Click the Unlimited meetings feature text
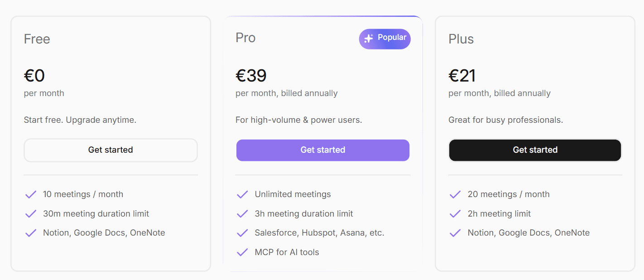The height and width of the screenshot is (280, 644). [x=293, y=194]
